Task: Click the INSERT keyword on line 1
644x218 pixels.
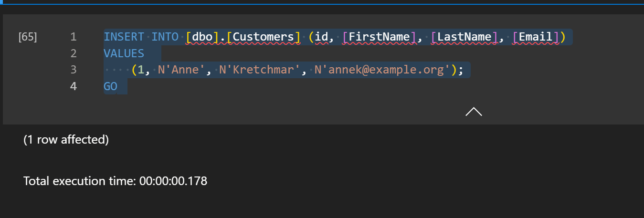Action: [x=124, y=37]
